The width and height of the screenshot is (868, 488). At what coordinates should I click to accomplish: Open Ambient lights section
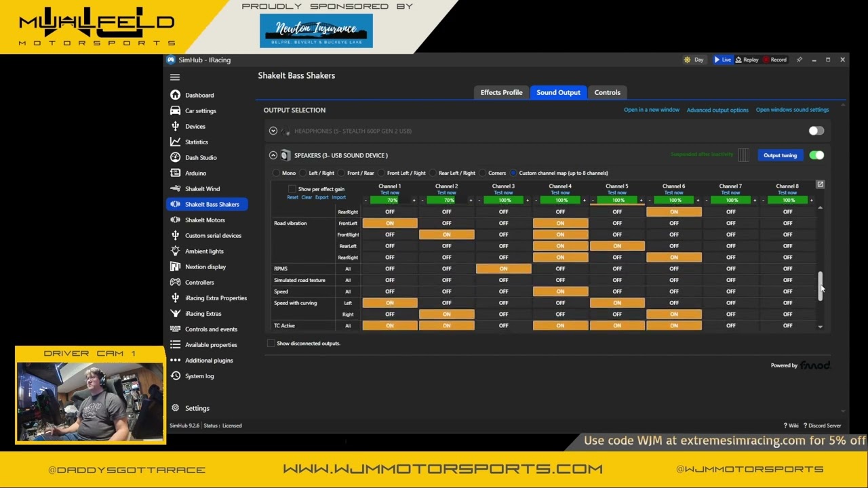coord(204,251)
